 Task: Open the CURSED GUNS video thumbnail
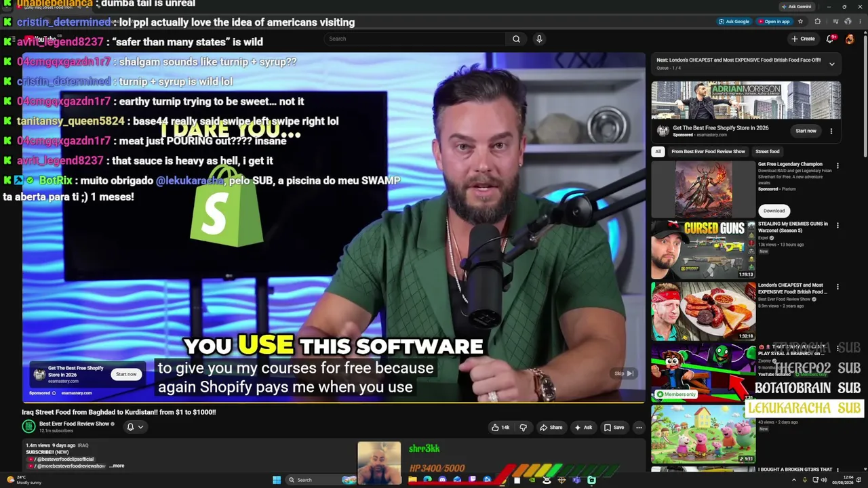pyautogui.click(x=703, y=250)
